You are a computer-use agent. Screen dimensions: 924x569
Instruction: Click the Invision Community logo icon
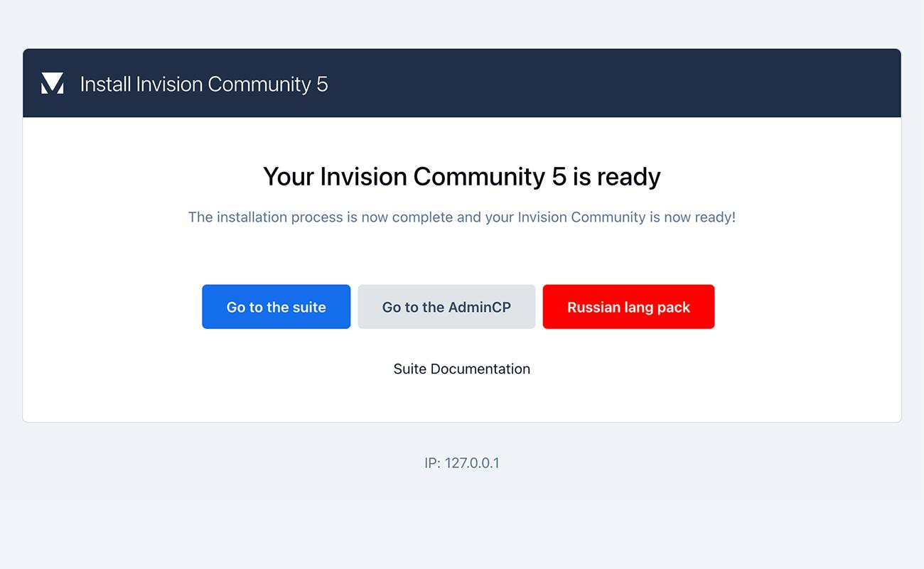53,83
